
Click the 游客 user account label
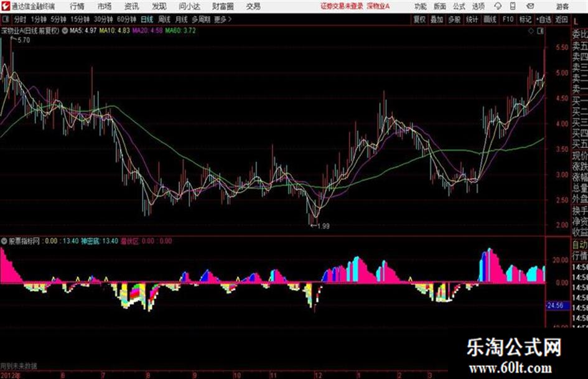pos(562,6)
